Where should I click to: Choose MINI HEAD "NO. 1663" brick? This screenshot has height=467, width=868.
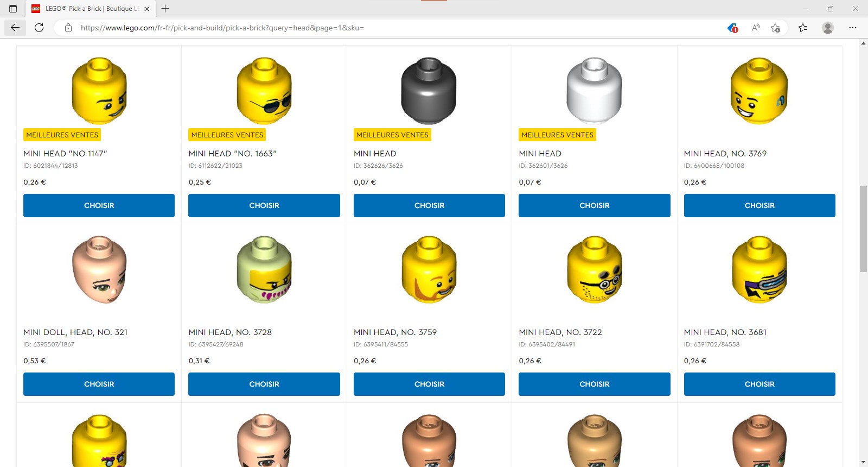(x=264, y=205)
